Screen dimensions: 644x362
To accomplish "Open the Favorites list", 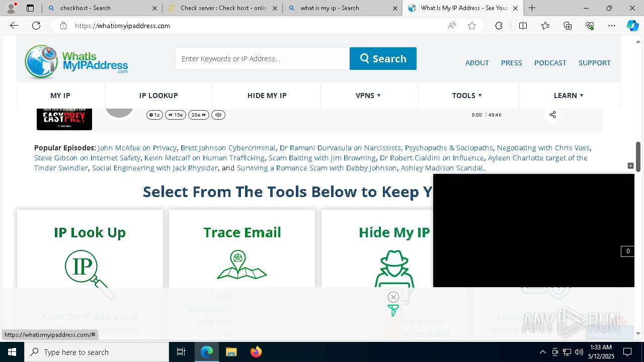I will (545, 26).
